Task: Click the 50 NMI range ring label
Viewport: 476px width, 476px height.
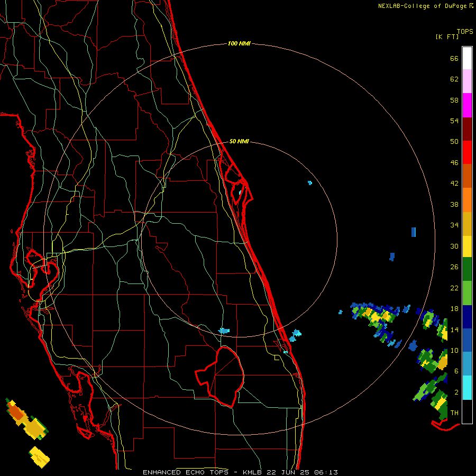Action: pyautogui.click(x=239, y=141)
